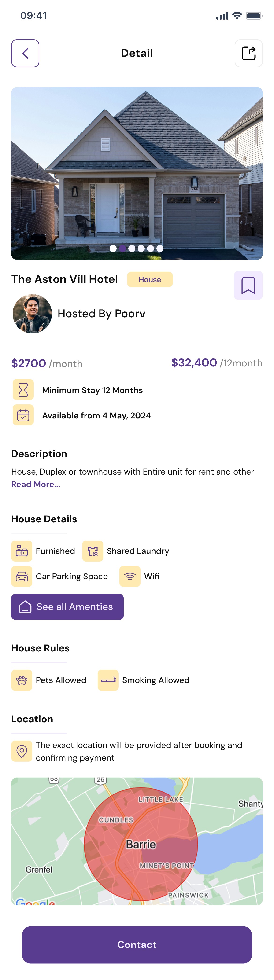Open the Barrie map preview
Viewport: 274px width, 980px height.
137,841
